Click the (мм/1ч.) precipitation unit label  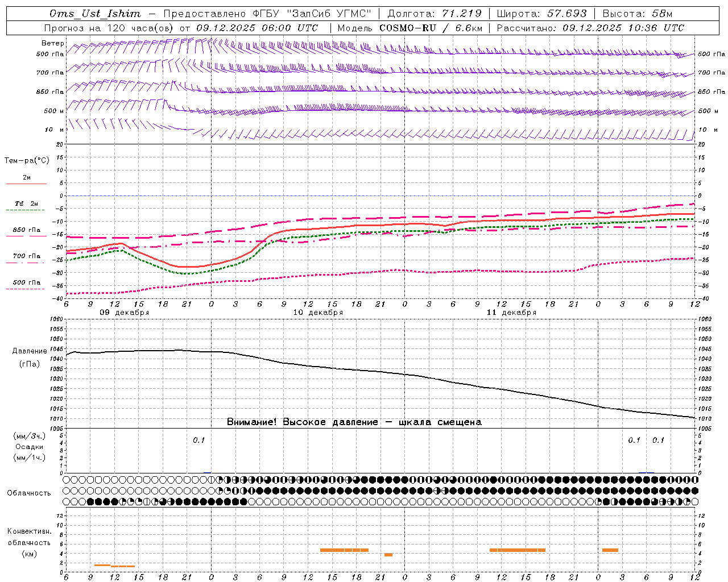coord(29,458)
